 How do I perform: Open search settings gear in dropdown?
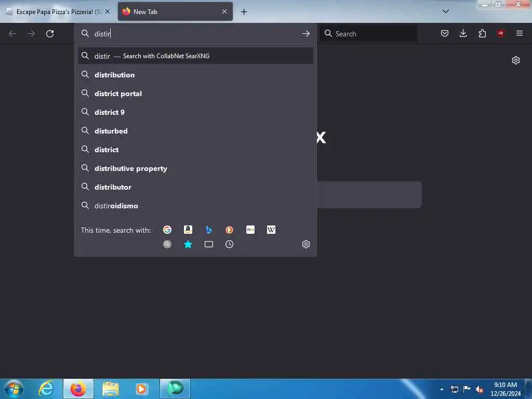(x=305, y=244)
